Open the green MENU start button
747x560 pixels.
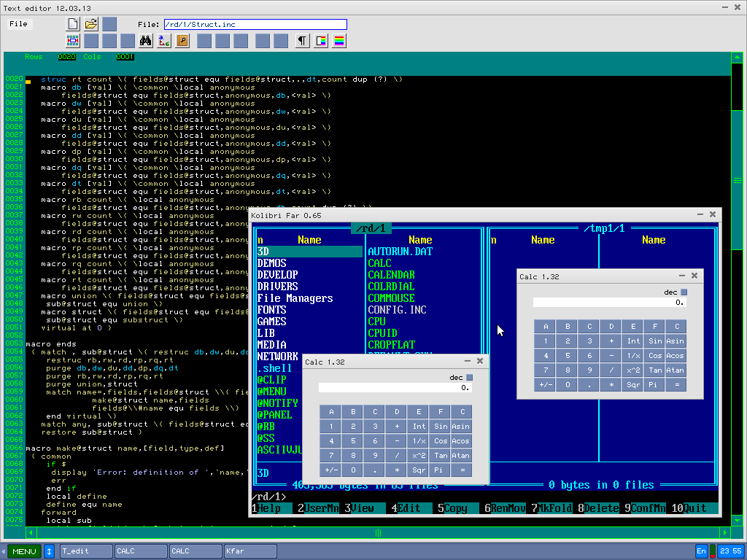click(x=24, y=551)
